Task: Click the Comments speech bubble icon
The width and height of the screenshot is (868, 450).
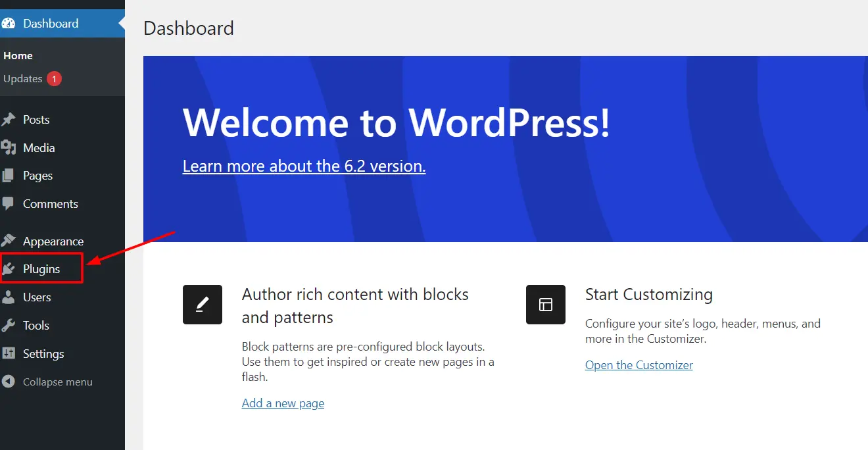Action: [8, 204]
